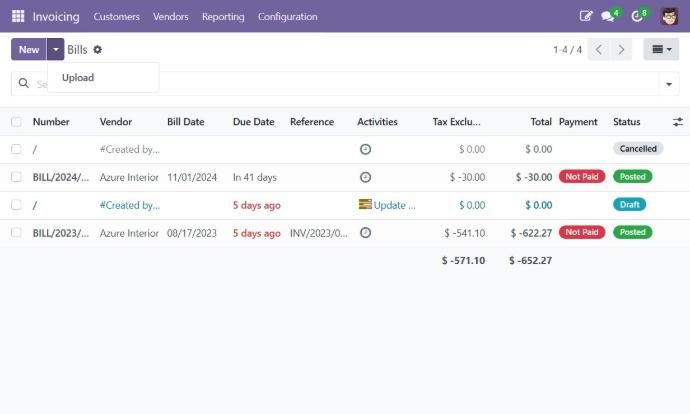Click the user avatar in top bar
Screen dimensions: 690x414
pyautogui.click(x=669, y=16)
